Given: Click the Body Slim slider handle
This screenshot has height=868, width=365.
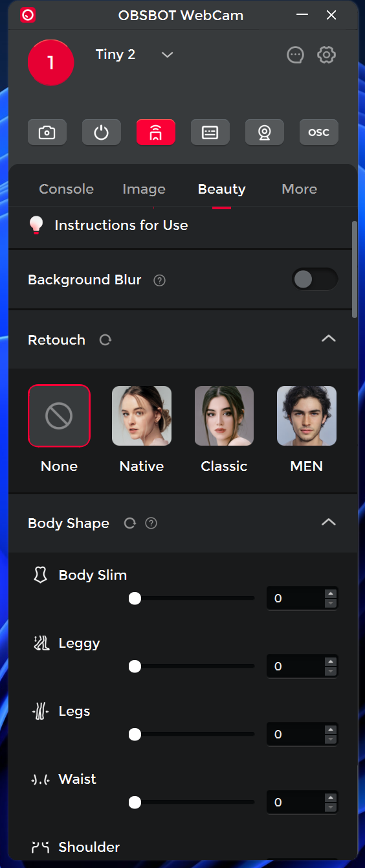Looking at the screenshot, I should [135, 599].
